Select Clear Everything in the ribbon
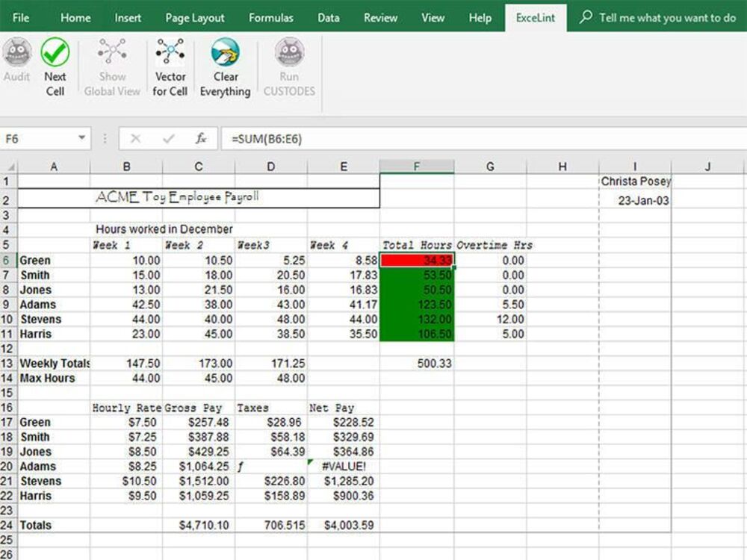The image size is (747, 560). click(x=225, y=67)
